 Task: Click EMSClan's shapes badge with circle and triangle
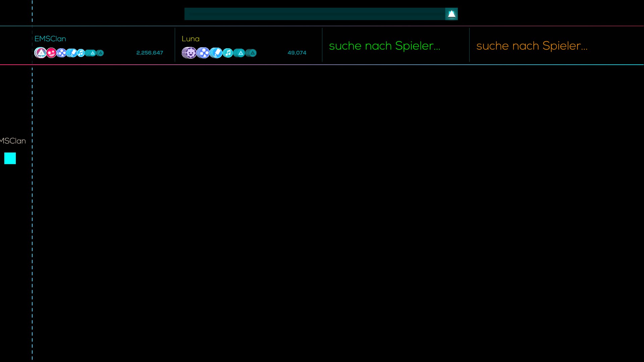point(62,53)
